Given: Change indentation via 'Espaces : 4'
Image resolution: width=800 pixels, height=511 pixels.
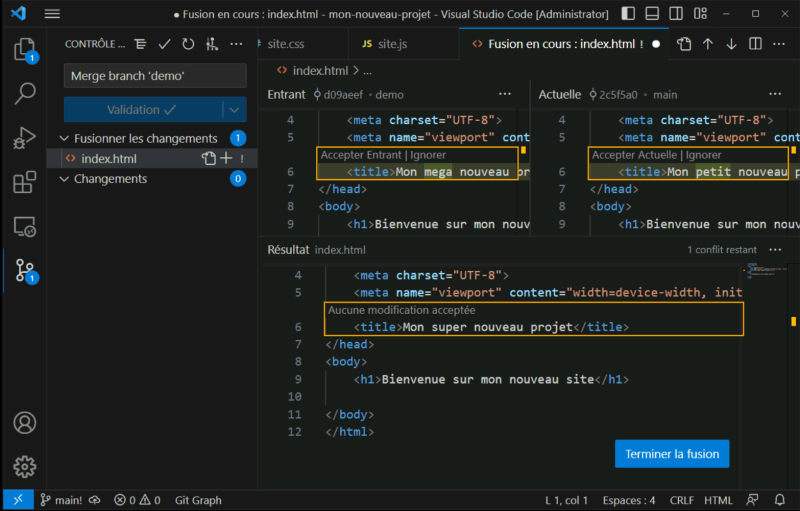Looking at the screenshot, I should click(x=629, y=500).
